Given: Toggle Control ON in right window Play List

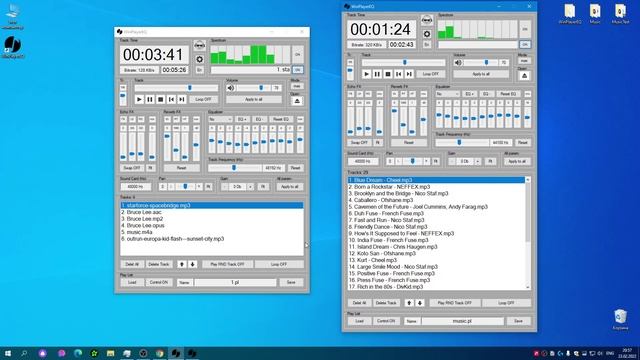Looking at the screenshot, I should [x=386, y=321].
